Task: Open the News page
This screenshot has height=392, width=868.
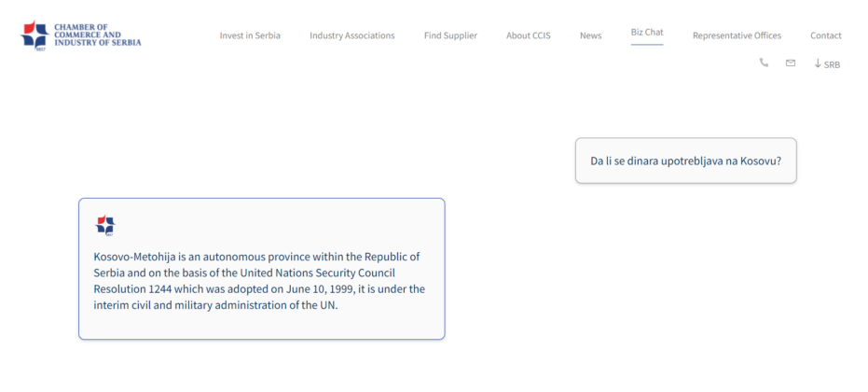Action: point(591,35)
